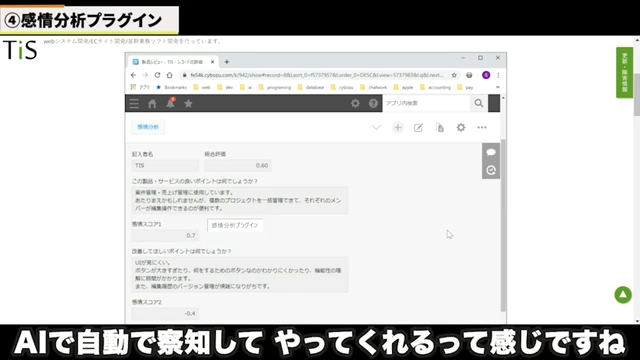The height and width of the screenshot is (360, 640).
Task: Open the comments speech bubble panel
Action: coord(491,152)
